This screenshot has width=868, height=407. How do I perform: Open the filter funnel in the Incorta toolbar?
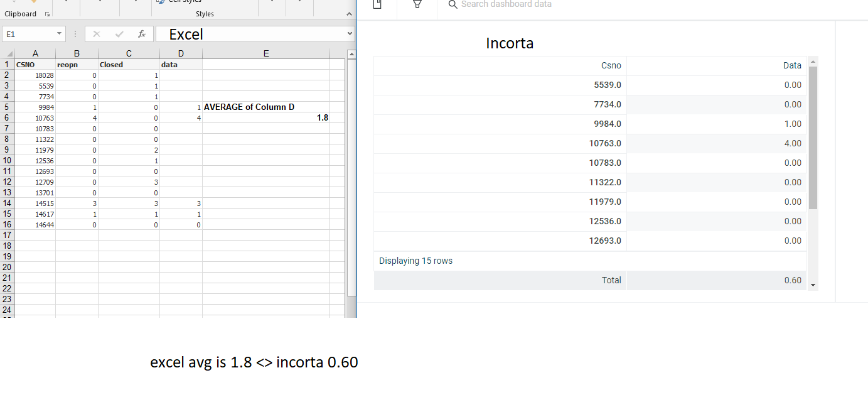[417, 4]
